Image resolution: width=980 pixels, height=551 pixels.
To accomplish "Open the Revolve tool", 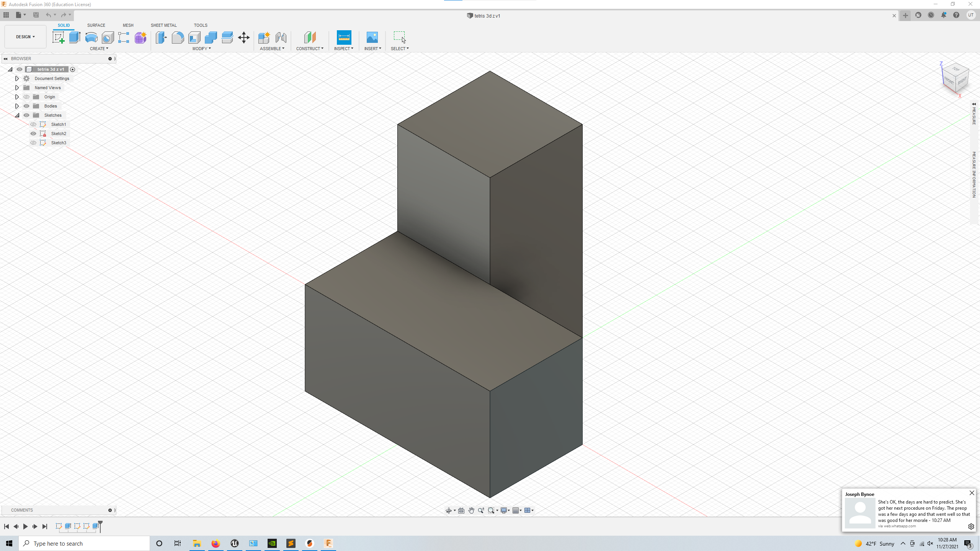I will [x=91, y=37].
